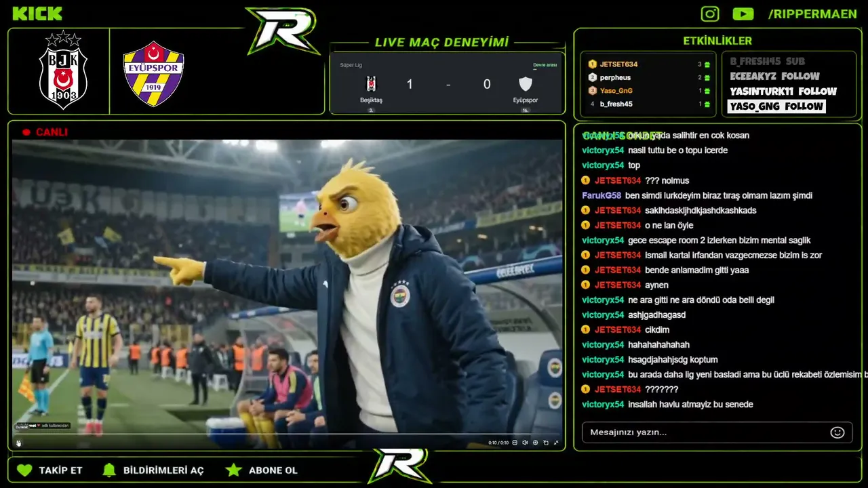Viewport: 868px width, 488px height.
Task: Open b_fresh45 in the leaderboard
Action: 616,104
